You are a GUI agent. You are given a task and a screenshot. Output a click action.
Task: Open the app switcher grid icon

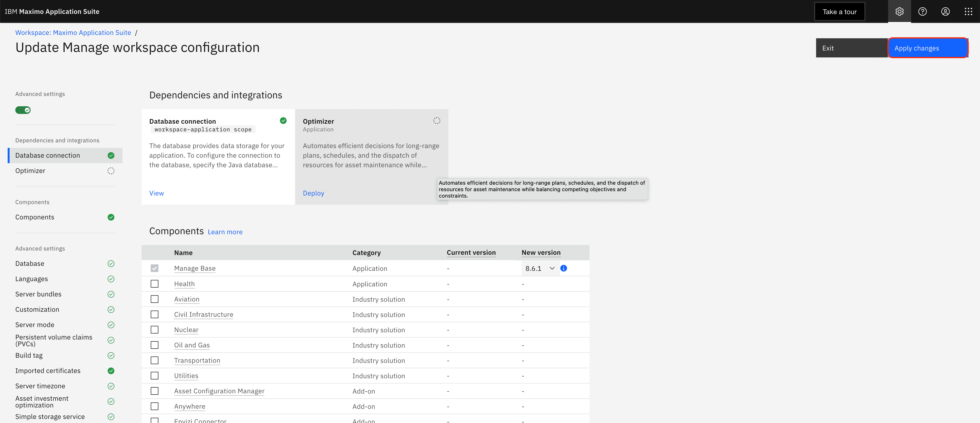[968, 11]
